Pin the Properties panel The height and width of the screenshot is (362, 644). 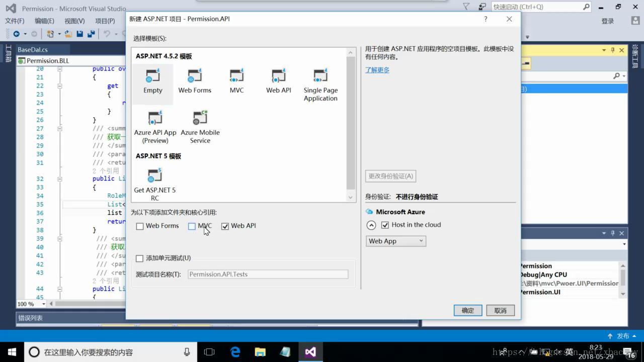pos(612,233)
